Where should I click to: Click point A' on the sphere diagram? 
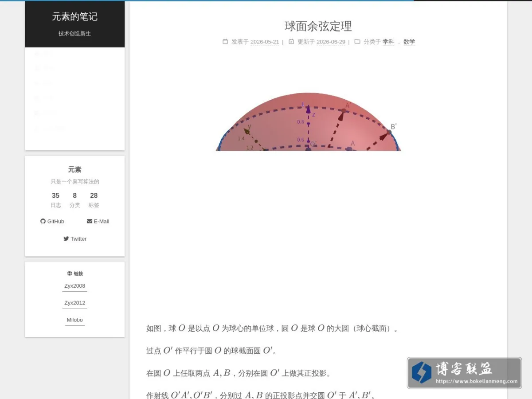(x=344, y=110)
